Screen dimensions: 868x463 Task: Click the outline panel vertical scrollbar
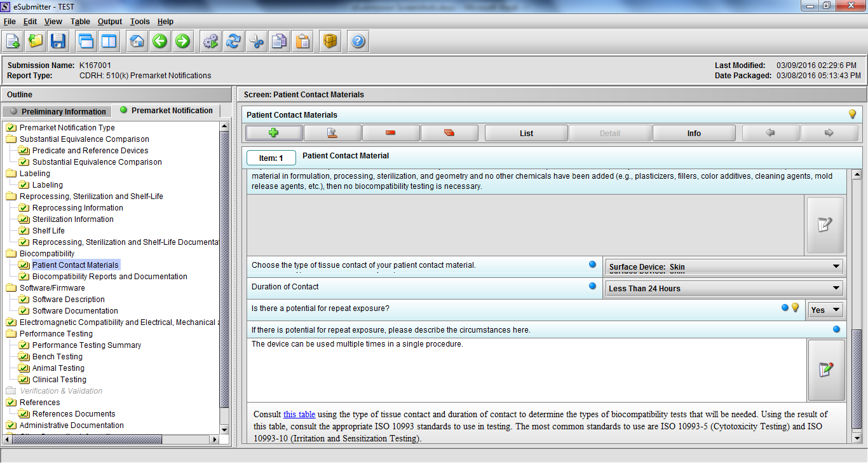click(224, 267)
